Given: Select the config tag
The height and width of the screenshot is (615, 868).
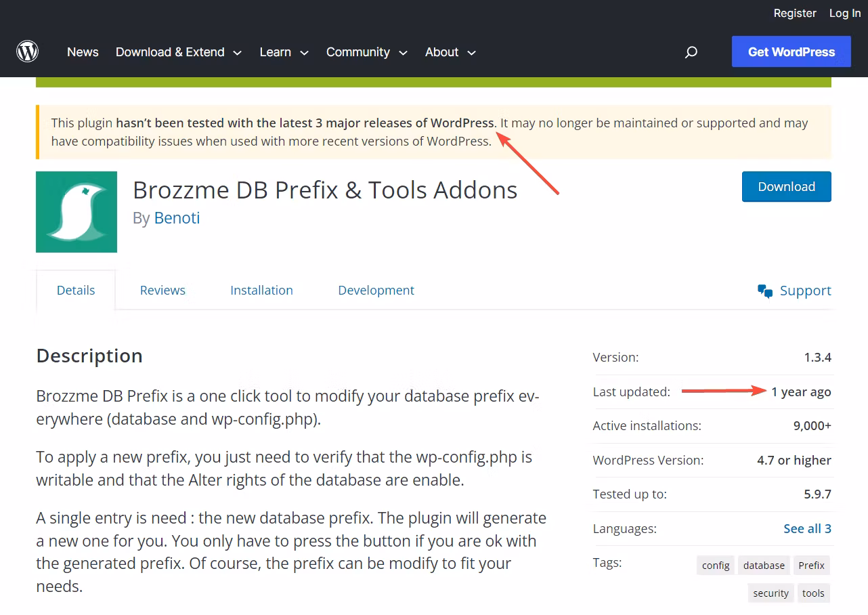Looking at the screenshot, I should pyautogui.click(x=715, y=565).
